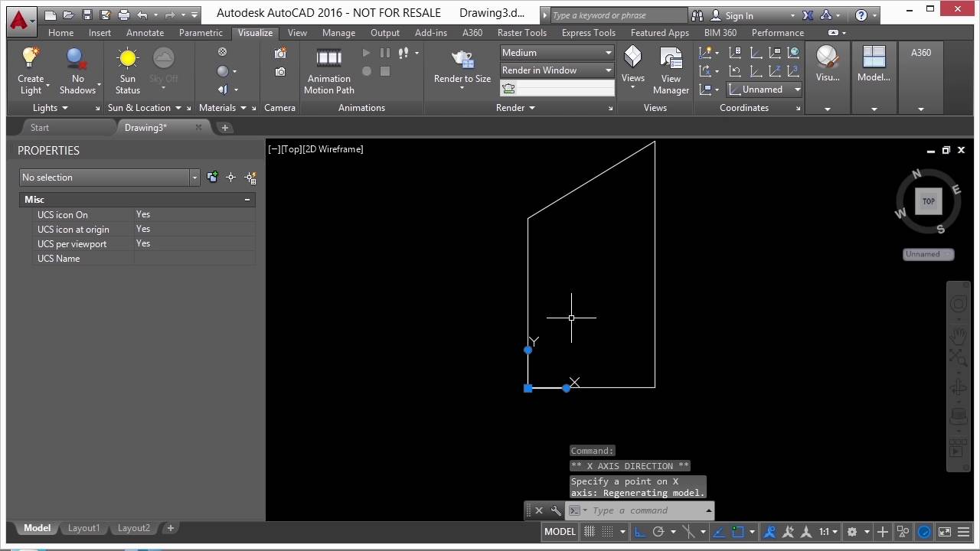This screenshot has width=980, height=551.
Task: Toggle snap mode in status bar
Action: 608,532
